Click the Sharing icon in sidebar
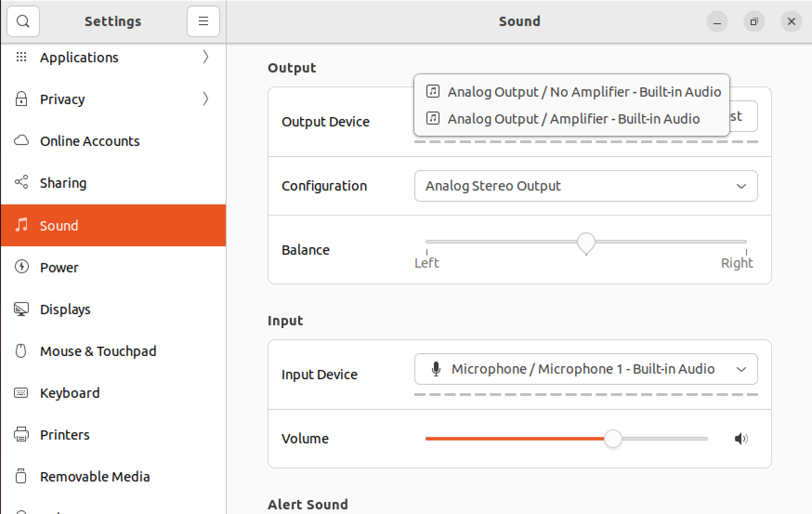812x514 pixels. pyautogui.click(x=21, y=182)
